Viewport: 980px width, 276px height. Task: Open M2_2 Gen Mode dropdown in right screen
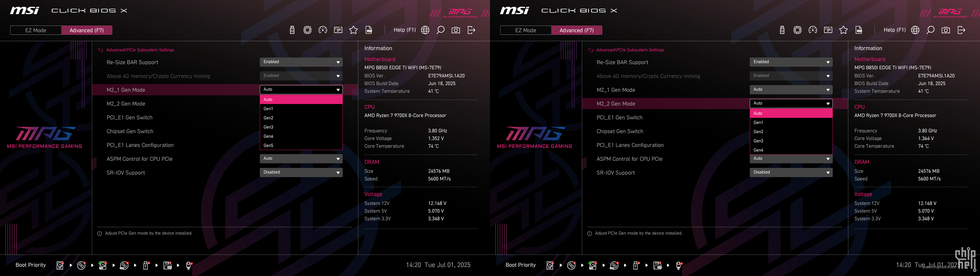click(x=791, y=103)
